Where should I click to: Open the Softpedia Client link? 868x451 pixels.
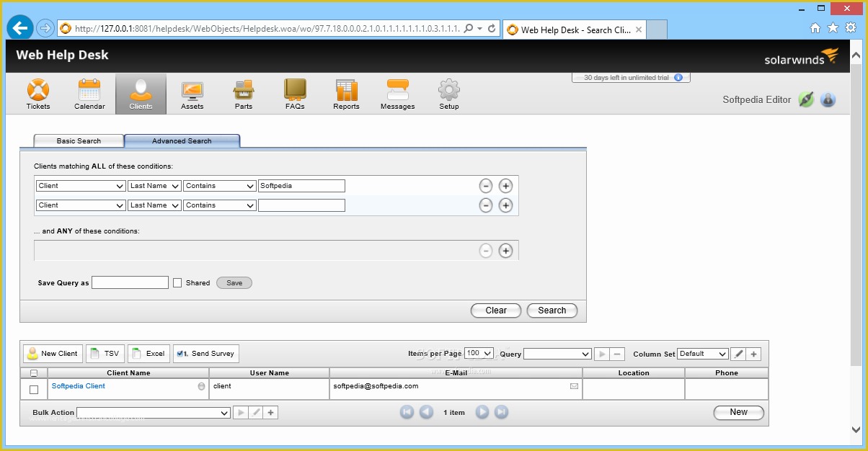point(79,386)
